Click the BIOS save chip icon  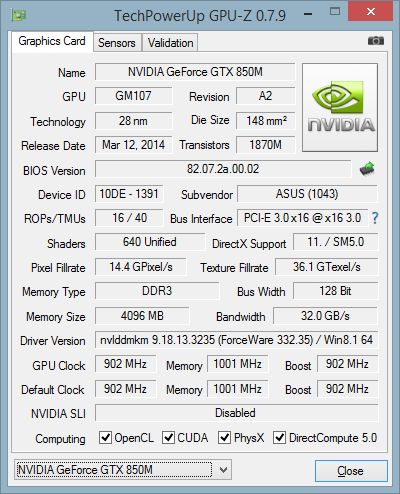[367, 169]
